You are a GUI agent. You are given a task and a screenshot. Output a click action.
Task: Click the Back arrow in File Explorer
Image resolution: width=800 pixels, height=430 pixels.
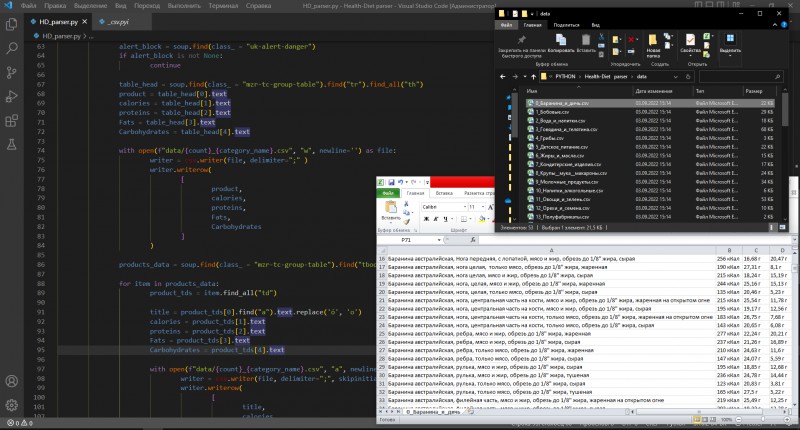[503, 77]
